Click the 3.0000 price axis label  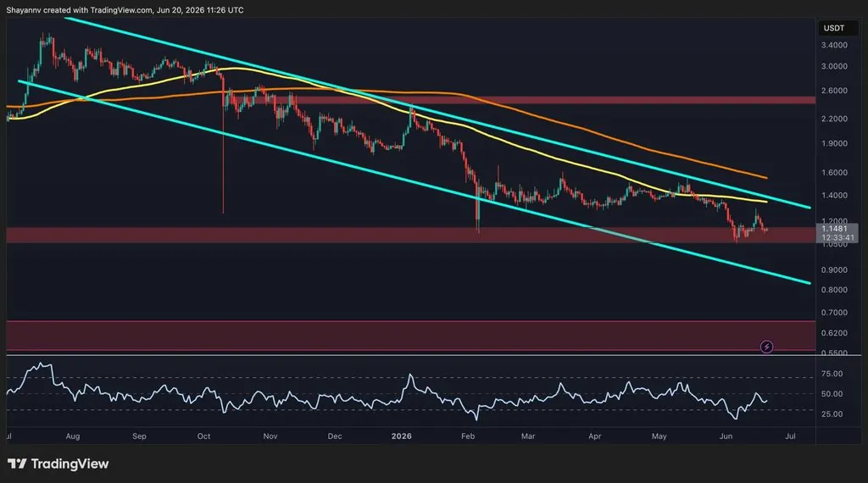tap(834, 66)
